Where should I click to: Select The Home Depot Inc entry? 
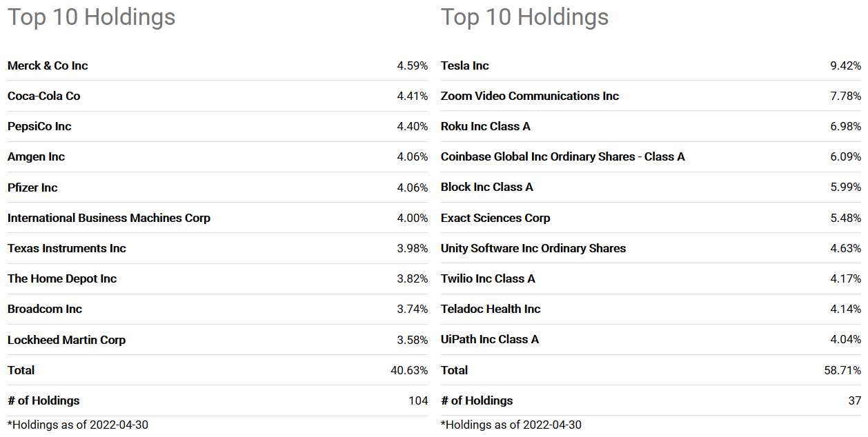click(62, 278)
